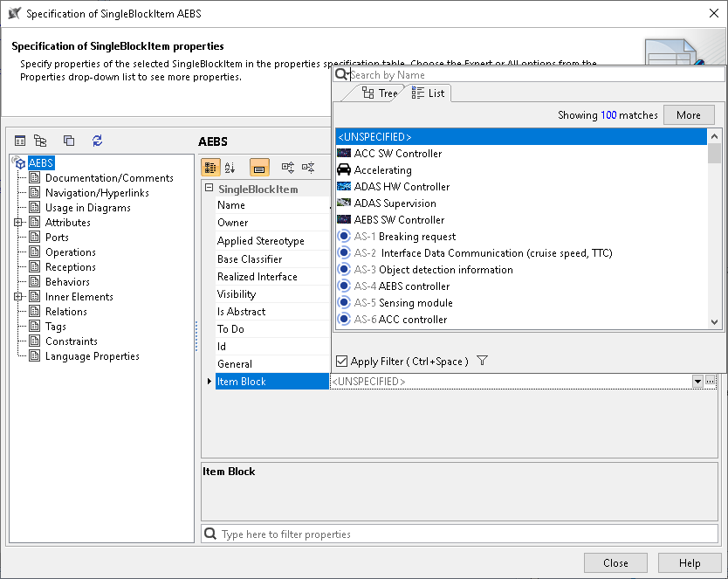This screenshot has width=728, height=579.
Task: Click the filter funnel icon beside Apply Filter
Action: coord(483,362)
